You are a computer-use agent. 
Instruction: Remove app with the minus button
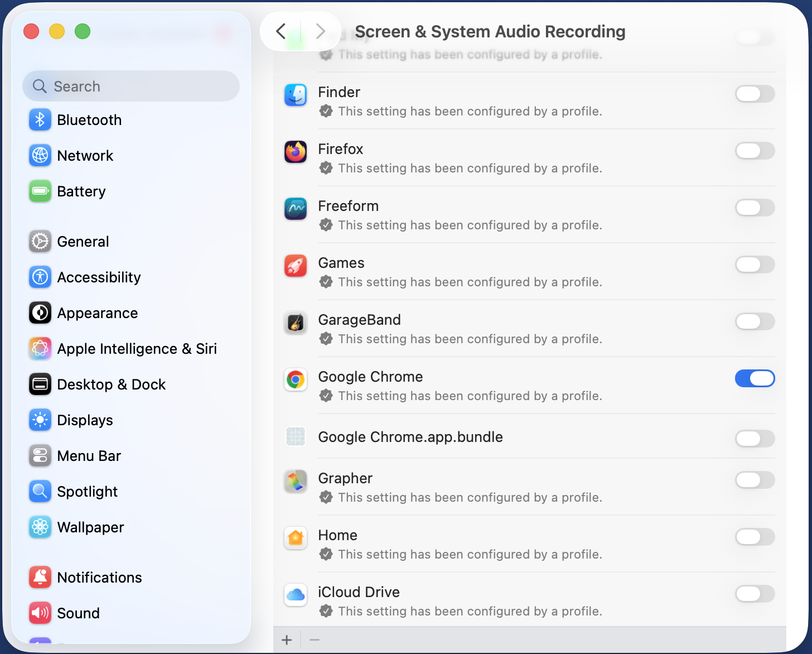[315, 640]
